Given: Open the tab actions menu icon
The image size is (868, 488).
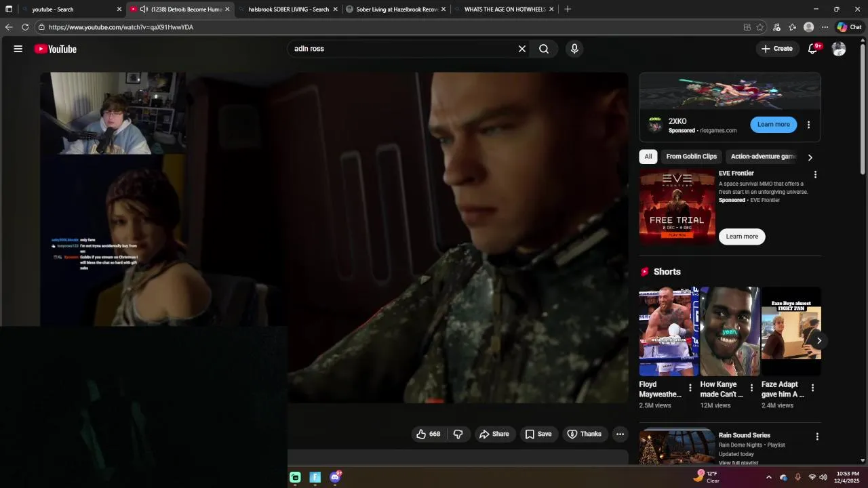Looking at the screenshot, I should pos(9,9).
